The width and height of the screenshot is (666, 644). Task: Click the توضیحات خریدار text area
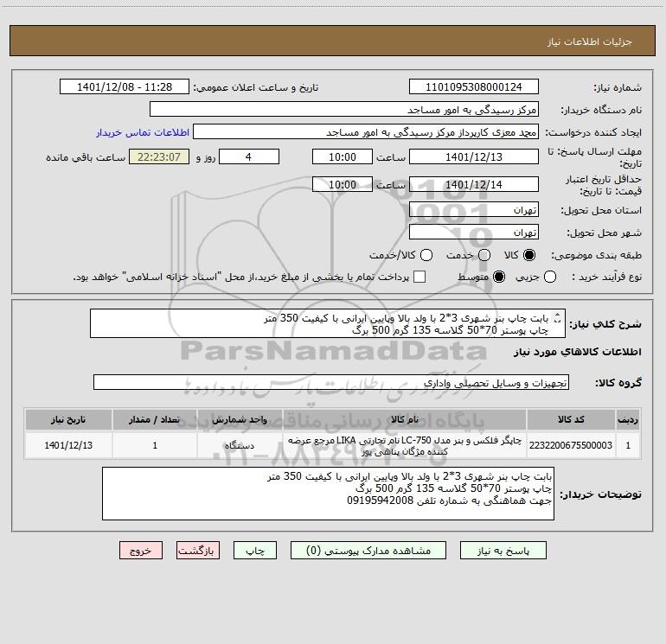pos(328,494)
